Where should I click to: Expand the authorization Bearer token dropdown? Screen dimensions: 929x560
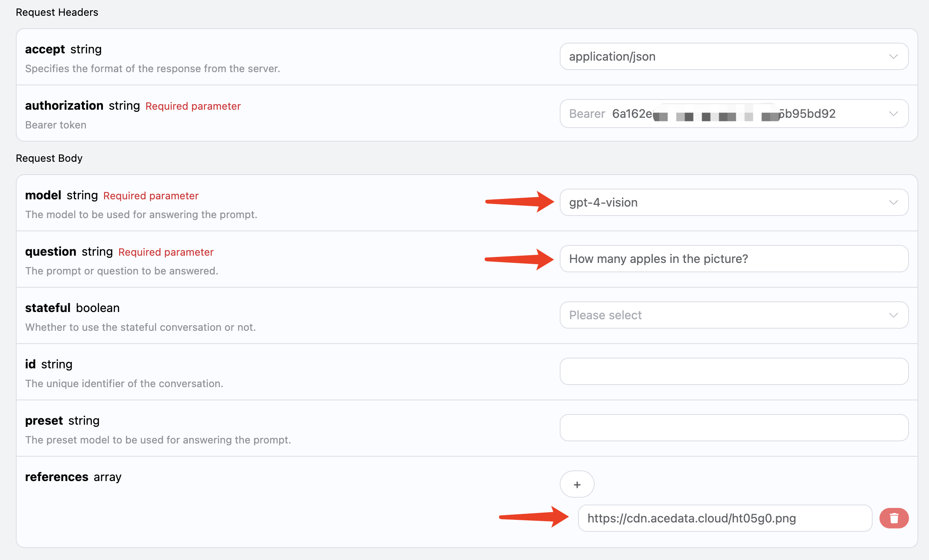click(x=733, y=114)
